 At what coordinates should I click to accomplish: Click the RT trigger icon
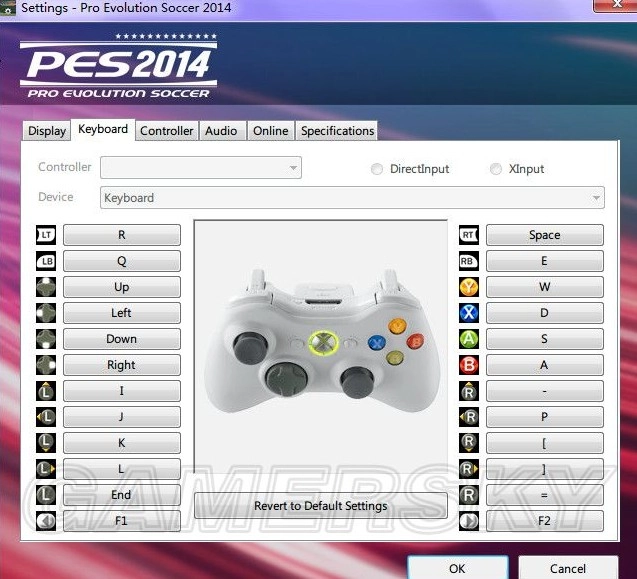(x=468, y=235)
